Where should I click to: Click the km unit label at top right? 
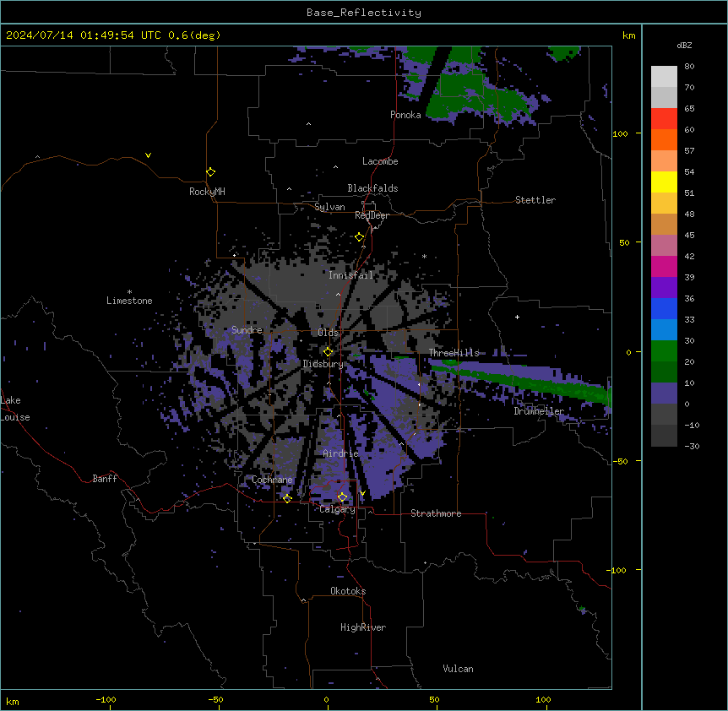[628, 35]
